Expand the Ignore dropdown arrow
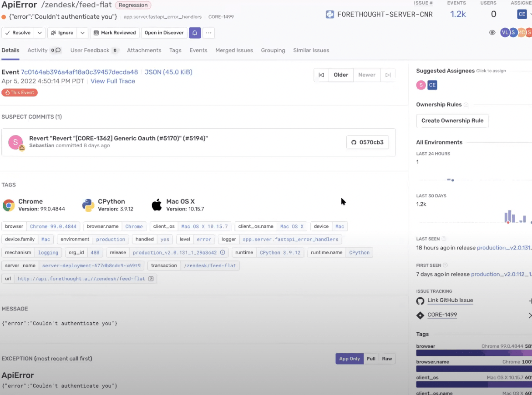 click(82, 33)
